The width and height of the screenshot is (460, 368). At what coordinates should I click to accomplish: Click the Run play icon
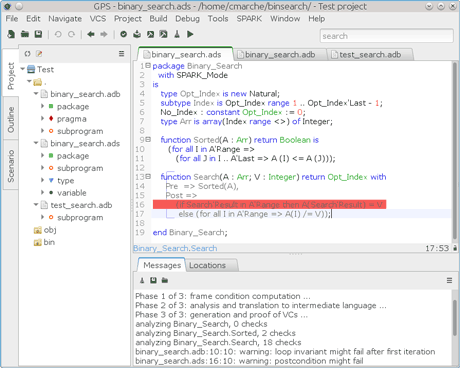(190, 34)
